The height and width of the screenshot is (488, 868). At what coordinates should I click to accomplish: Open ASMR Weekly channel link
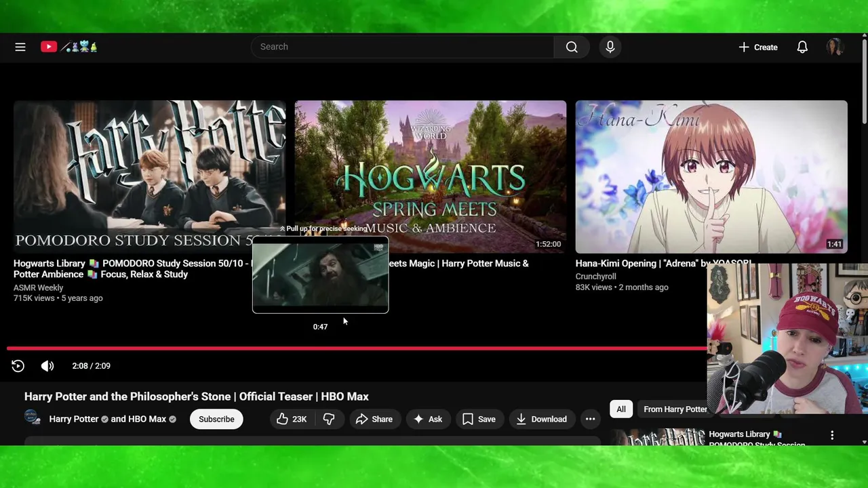(38, 287)
